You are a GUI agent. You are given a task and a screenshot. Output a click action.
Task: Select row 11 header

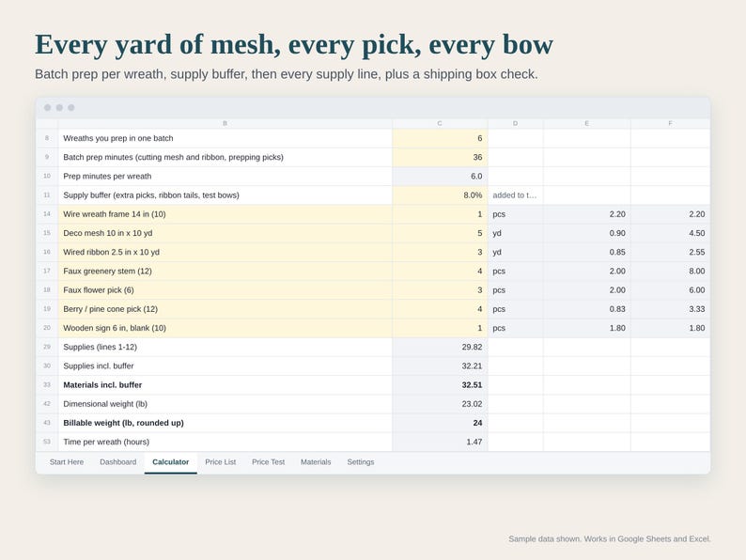[x=47, y=195]
